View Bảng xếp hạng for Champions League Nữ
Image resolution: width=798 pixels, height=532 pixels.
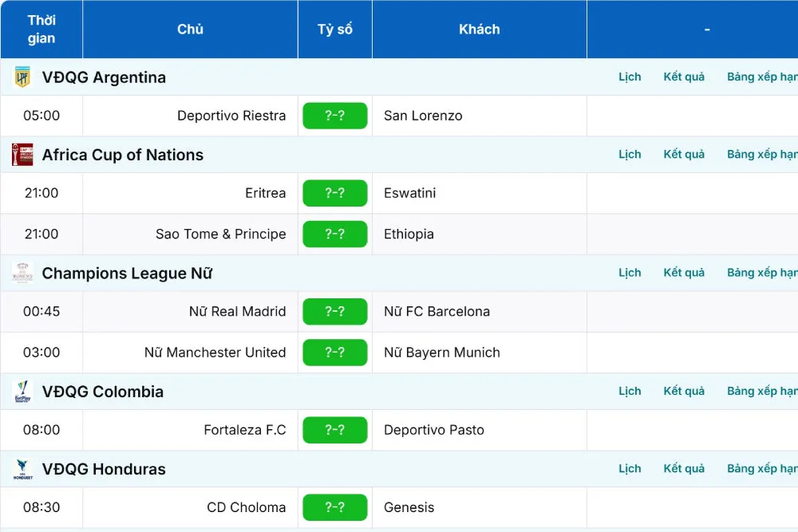point(761,273)
